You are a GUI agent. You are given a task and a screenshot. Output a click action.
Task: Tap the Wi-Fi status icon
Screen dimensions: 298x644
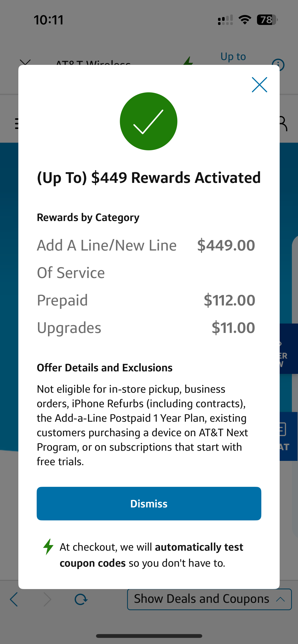pos(245,20)
